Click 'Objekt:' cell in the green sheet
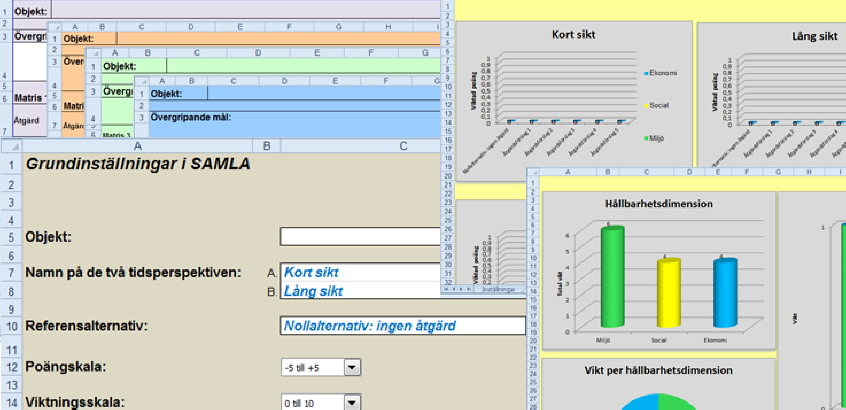846x410 pixels. click(119, 66)
